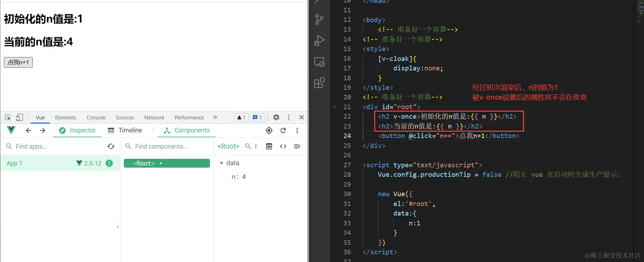Open the Vue DevTools three-dot more menu
This screenshot has height=262, width=644.
[297, 130]
